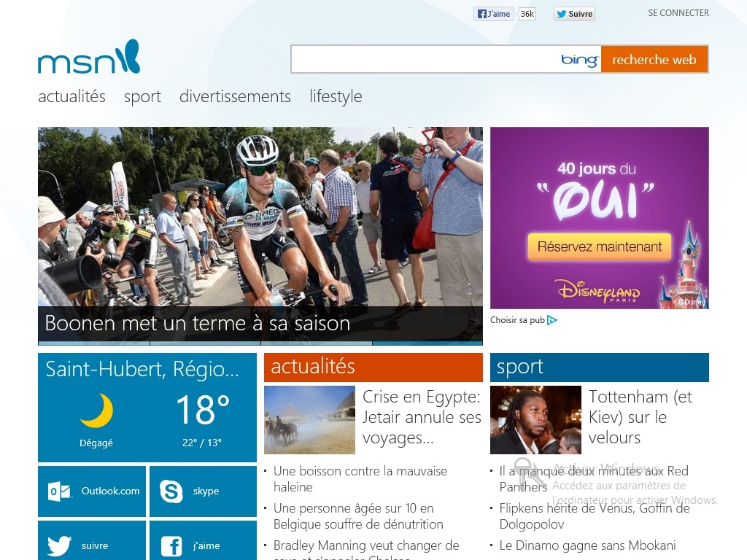The width and height of the screenshot is (747, 560).
Task: Select the fourth carousel slide indicator
Action: point(427,343)
